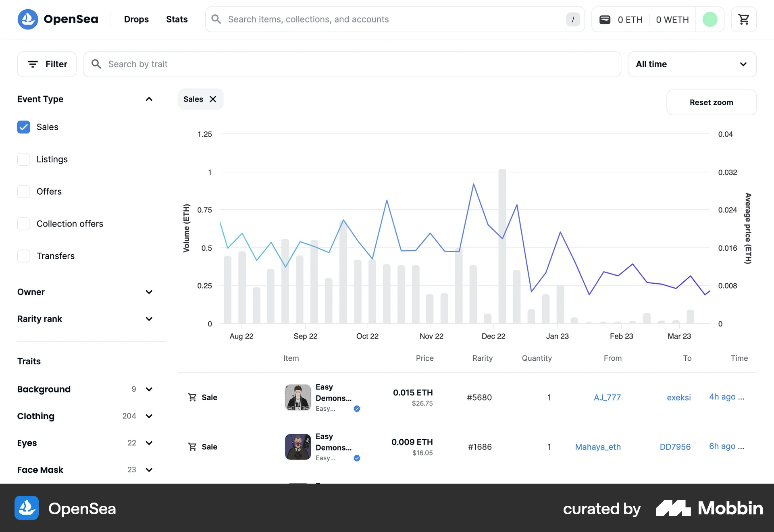Click the OpenSea boat logo
This screenshot has width=774, height=532.
(x=27, y=19)
